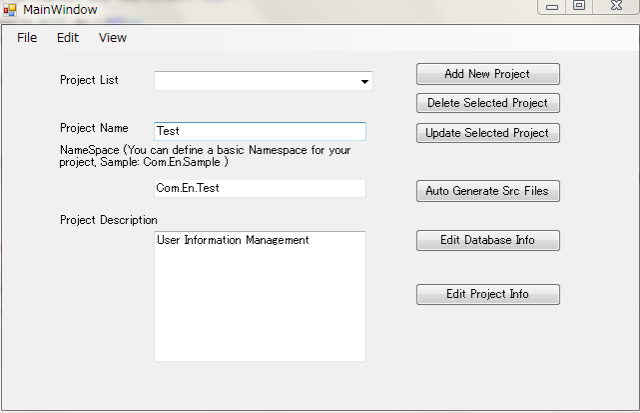This screenshot has height=413, width=640.
Task: Open the File menu
Action: coord(27,38)
